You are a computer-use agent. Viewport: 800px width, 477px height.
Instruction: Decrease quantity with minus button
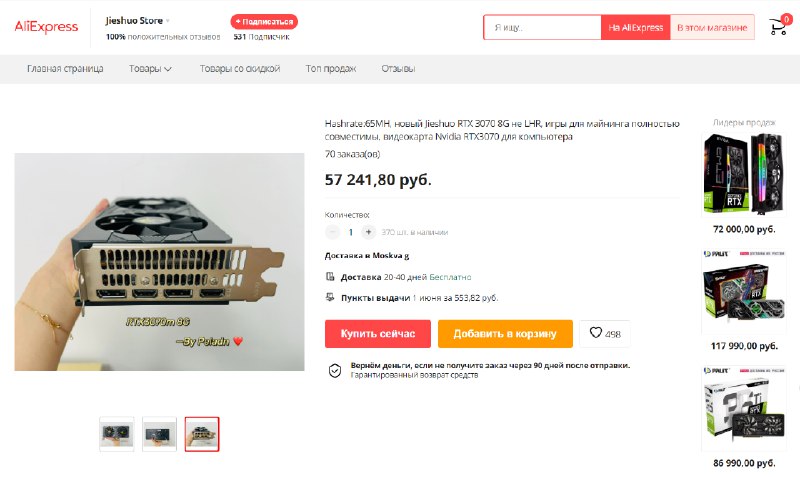(332, 232)
